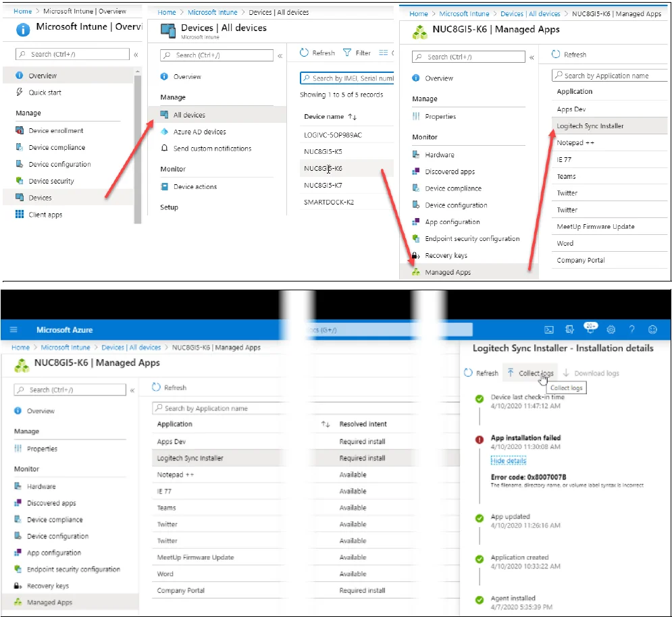
Task: Select Company Portal row in bottom list
Action: (305, 591)
